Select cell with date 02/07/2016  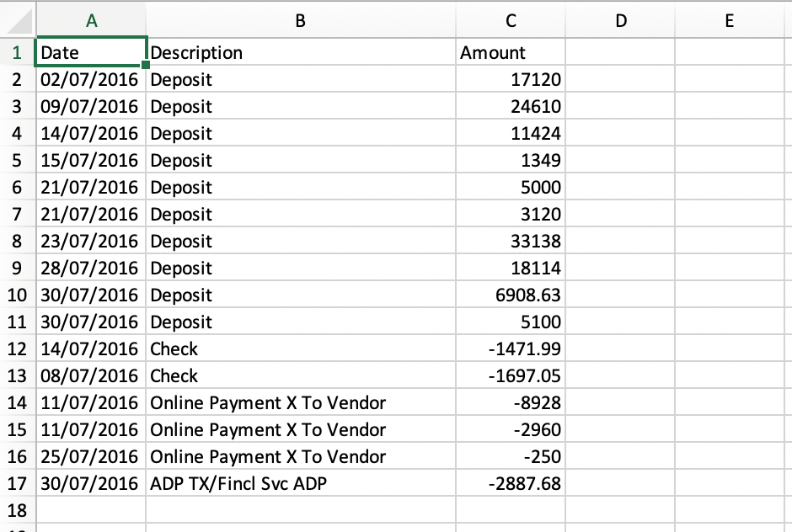tap(91, 79)
